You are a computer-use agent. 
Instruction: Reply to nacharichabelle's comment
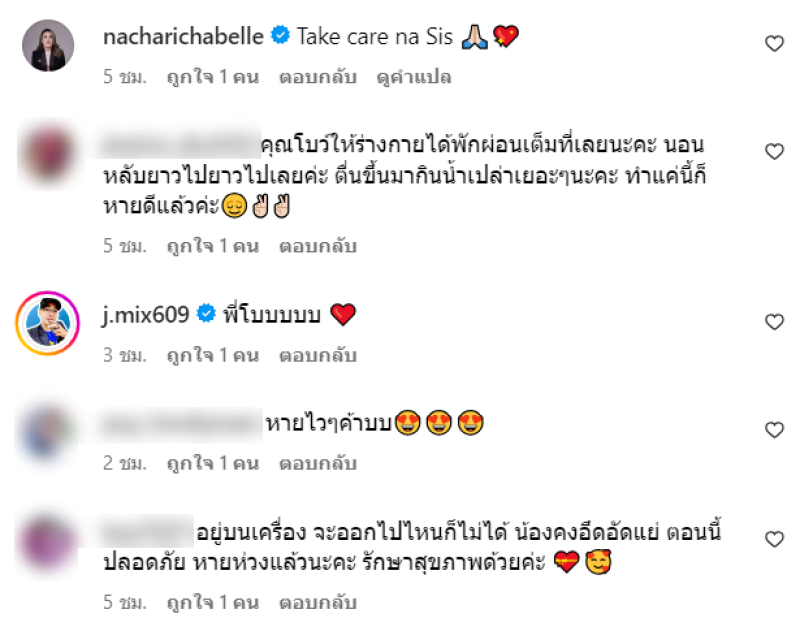(317, 77)
